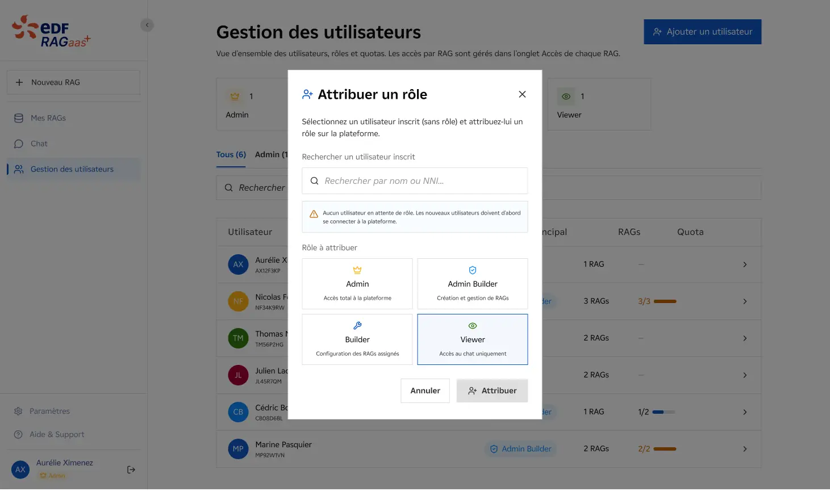
Task: Click the plus icon in Nouveau RAG
Action: [19, 82]
